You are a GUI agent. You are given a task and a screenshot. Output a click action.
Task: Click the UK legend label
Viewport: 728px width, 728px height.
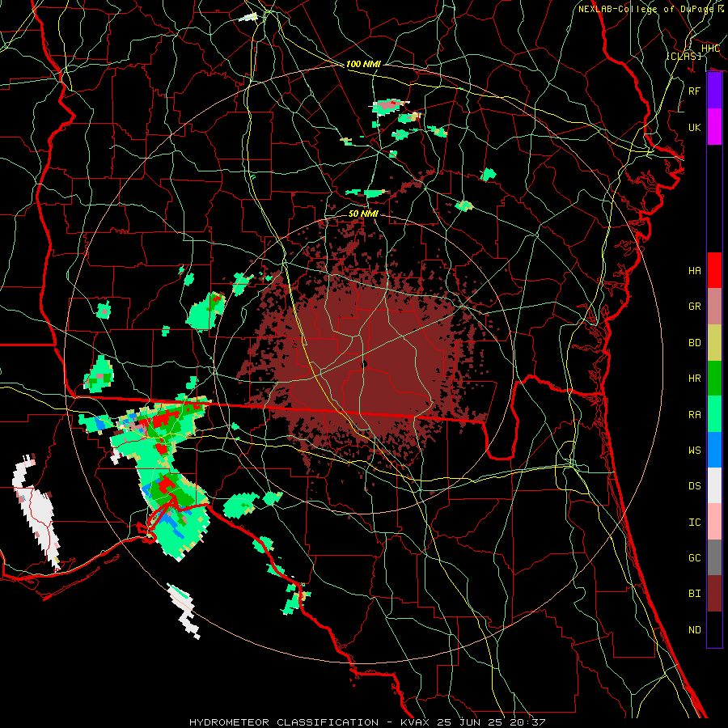click(695, 127)
